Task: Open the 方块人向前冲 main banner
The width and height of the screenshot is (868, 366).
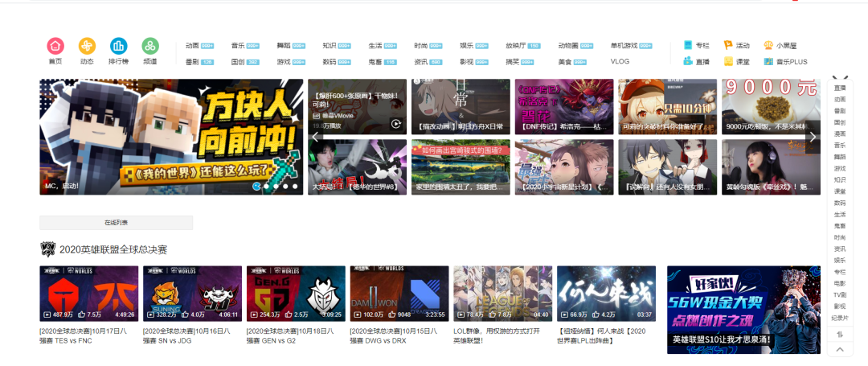Action: (172, 137)
